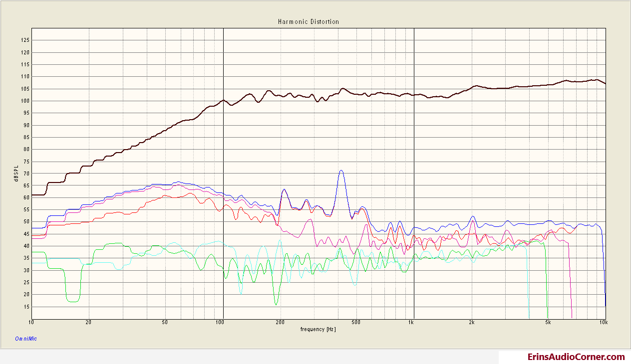Click the 30 value on the y-axis

point(27,270)
